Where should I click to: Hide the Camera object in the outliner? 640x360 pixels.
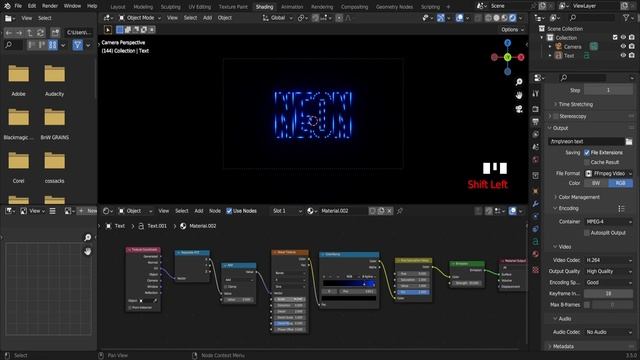(623, 47)
